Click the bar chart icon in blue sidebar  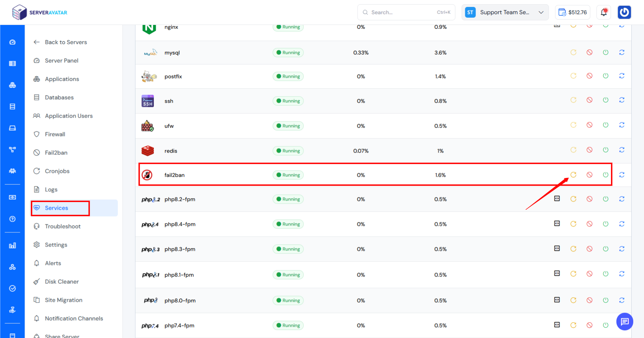[12, 245]
